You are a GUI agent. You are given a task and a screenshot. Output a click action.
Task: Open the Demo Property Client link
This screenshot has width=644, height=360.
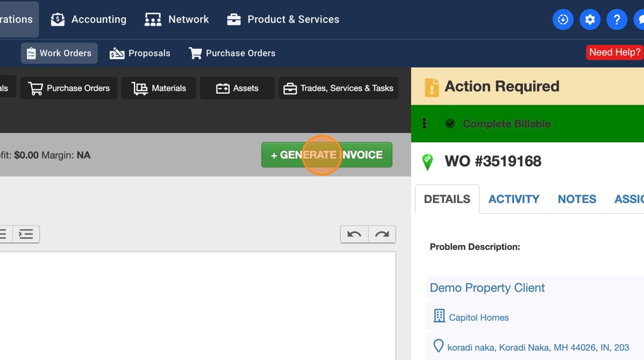tap(487, 288)
